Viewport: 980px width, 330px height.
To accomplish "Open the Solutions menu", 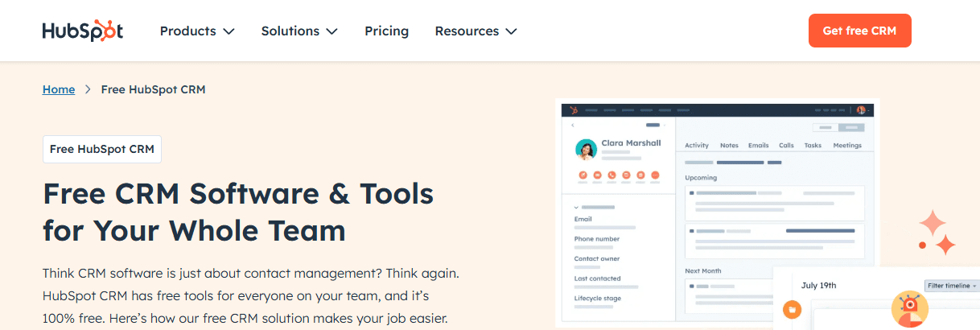I will point(299,31).
